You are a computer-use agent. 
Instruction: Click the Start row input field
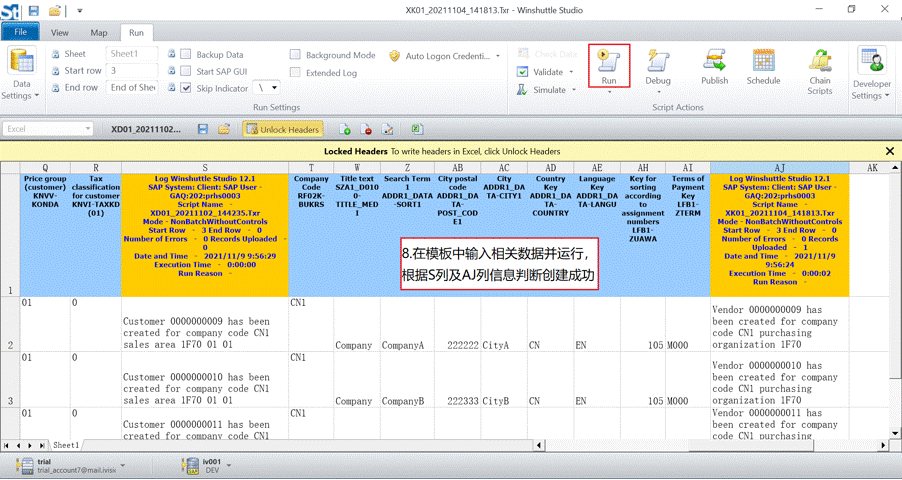click(x=132, y=71)
